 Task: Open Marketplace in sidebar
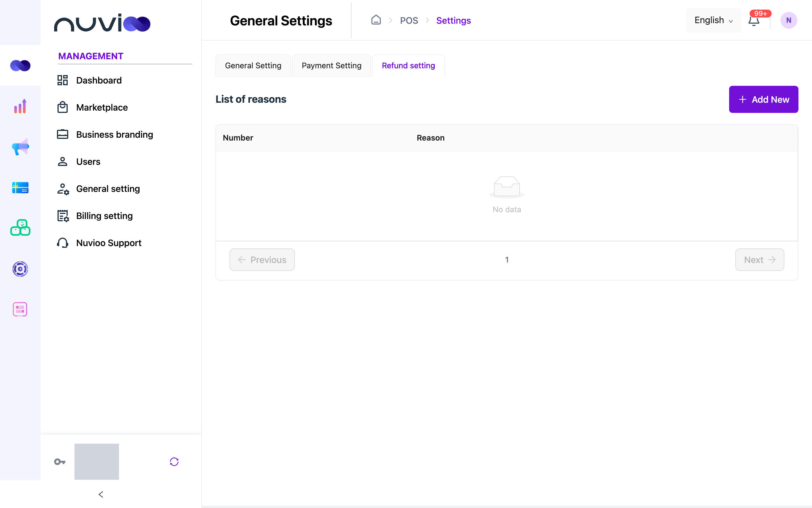(x=92, y=108)
